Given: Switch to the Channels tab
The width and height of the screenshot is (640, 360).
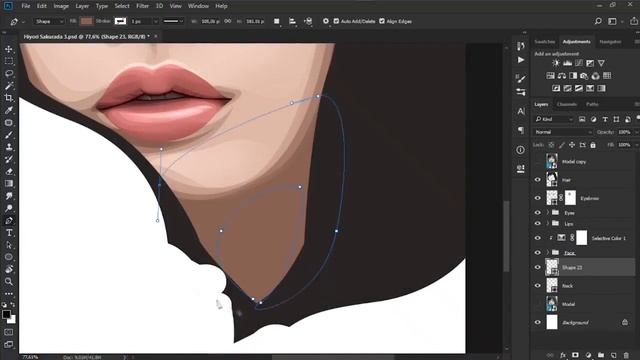Looking at the screenshot, I should [567, 104].
